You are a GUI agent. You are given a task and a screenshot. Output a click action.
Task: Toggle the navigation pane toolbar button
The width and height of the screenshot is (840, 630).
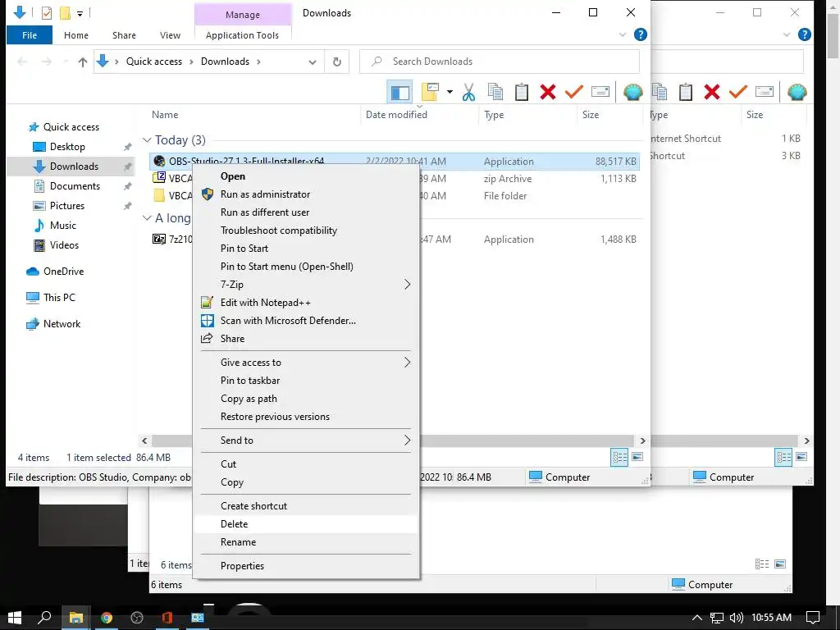(399, 92)
